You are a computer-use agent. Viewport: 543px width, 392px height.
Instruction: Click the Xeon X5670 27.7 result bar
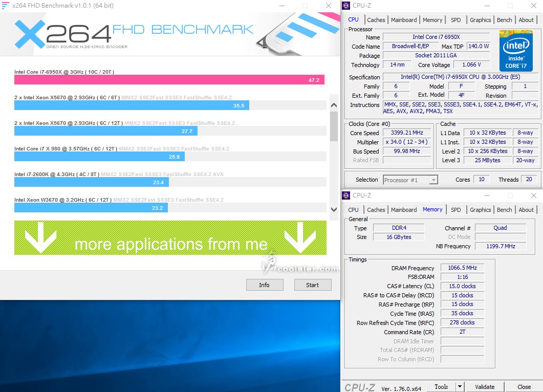105,131
